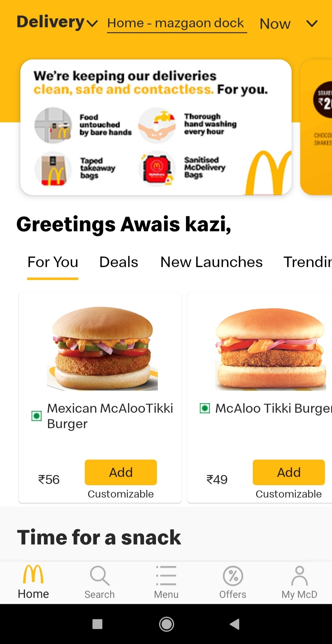Tap Android back triangle button
The height and width of the screenshot is (644, 332).
[x=235, y=624]
